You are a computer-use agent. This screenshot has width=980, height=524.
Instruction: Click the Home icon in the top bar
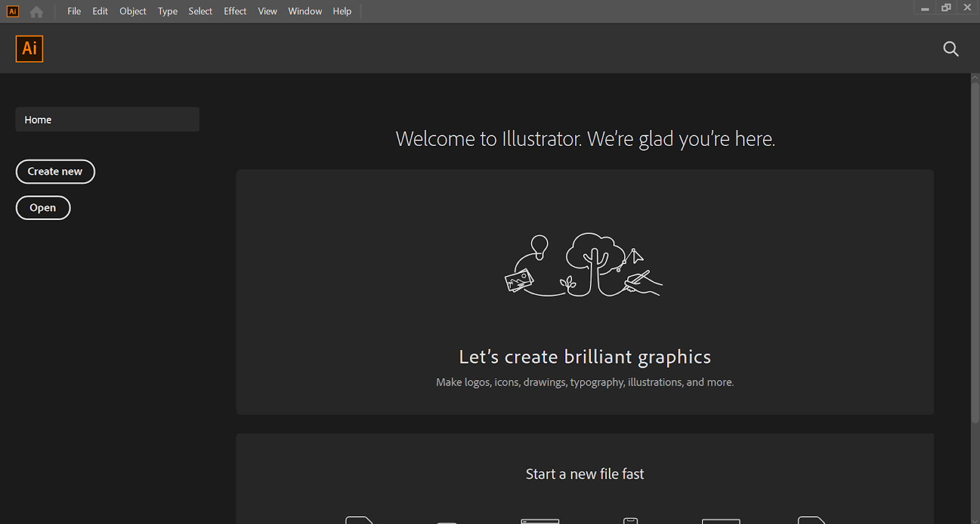tap(37, 12)
